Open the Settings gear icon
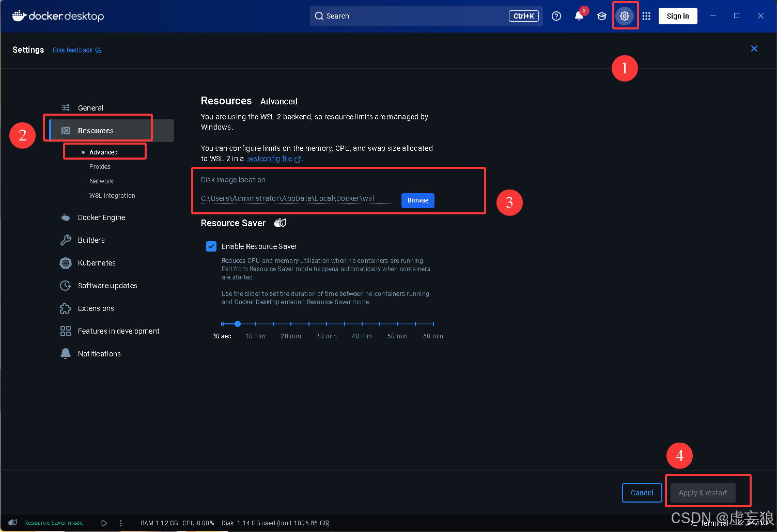The height and width of the screenshot is (532, 777). pyautogui.click(x=625, y=16)
